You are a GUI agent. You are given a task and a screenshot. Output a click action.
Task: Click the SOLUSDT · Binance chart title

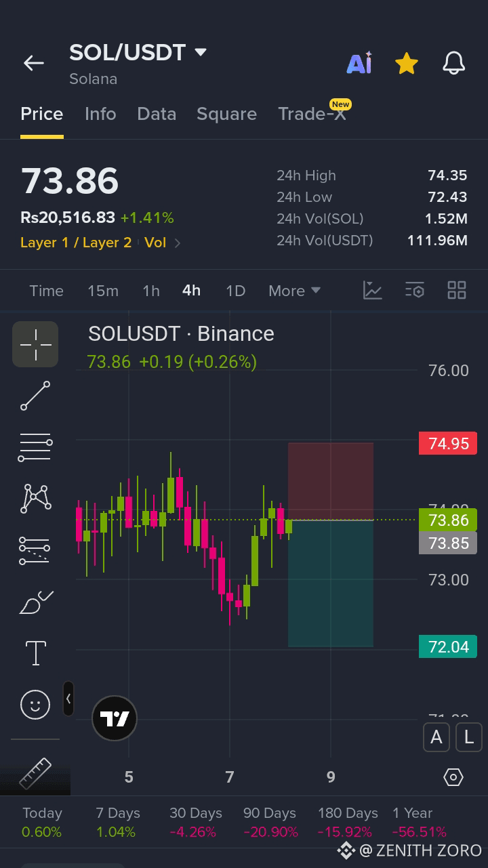click(x=181, y=333)
